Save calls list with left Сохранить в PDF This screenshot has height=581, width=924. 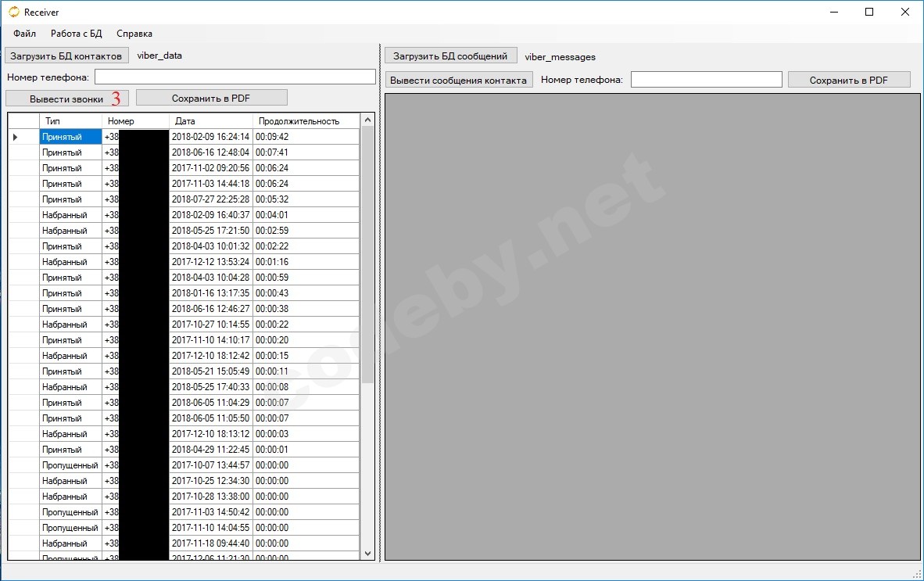coord(212,98)
